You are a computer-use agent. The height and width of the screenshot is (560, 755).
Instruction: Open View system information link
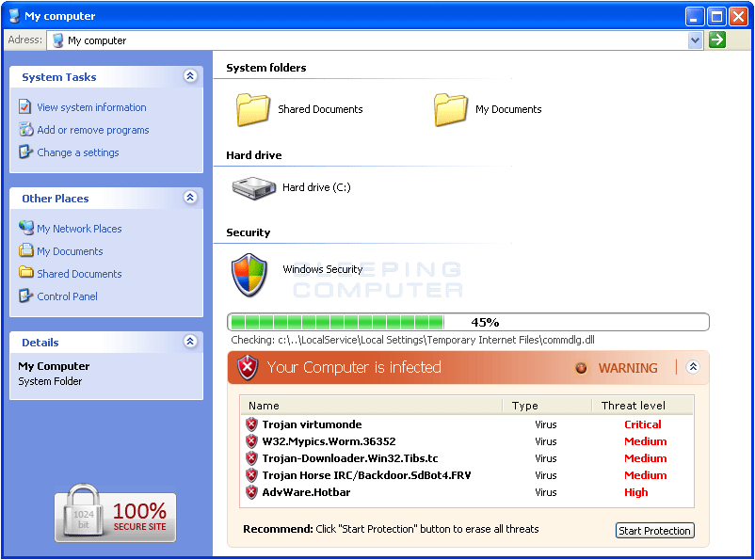point(91,107)
